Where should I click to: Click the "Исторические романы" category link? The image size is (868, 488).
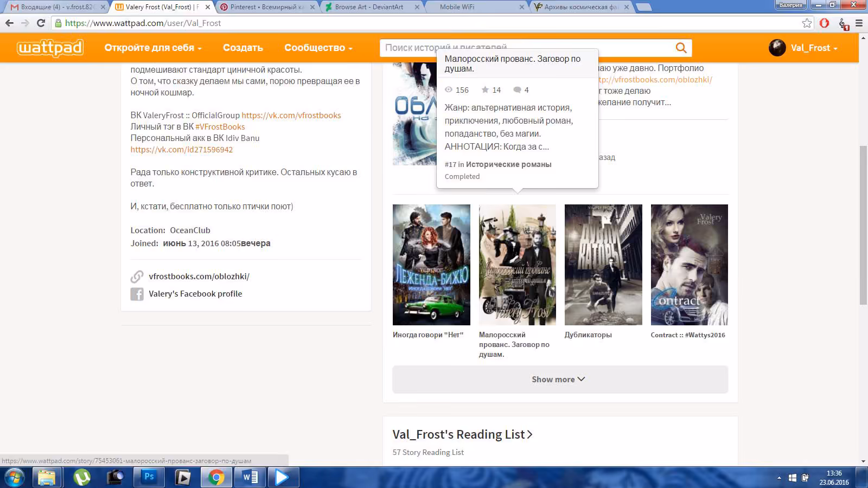coord(508,164)
